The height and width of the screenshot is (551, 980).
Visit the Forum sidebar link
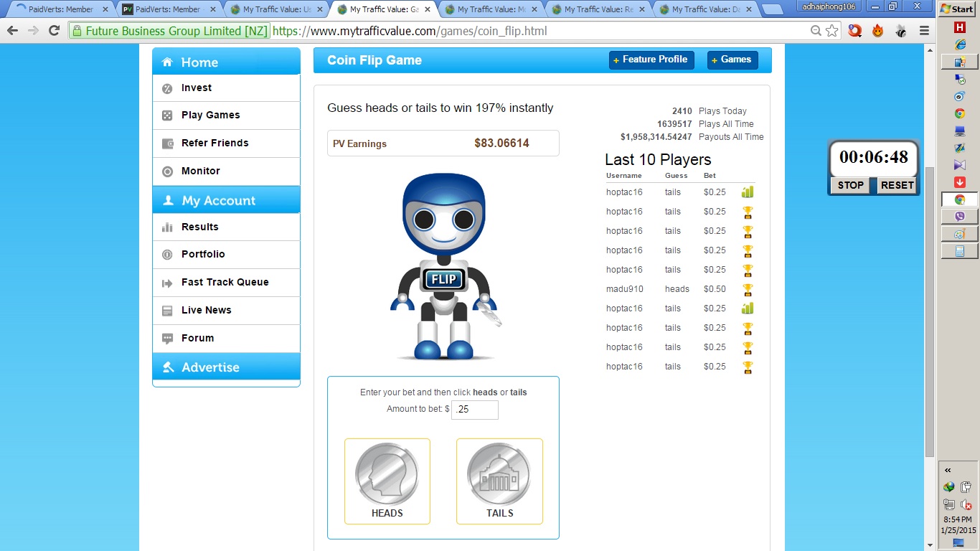(226, 338)
